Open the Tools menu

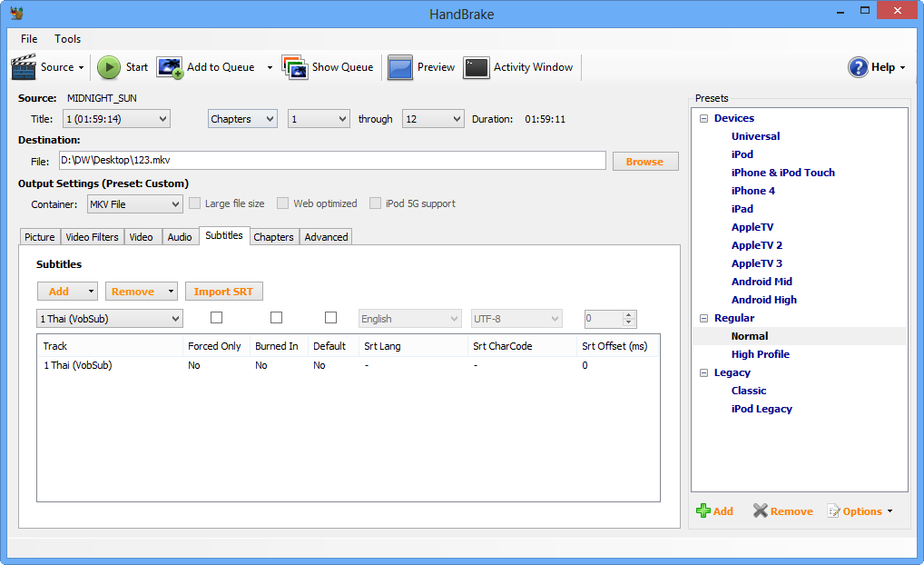click(68, 39)
